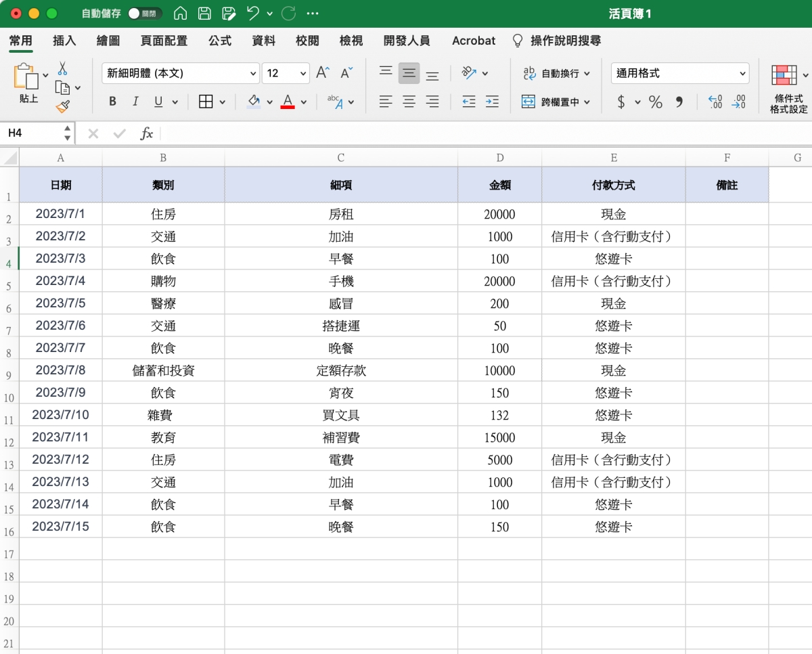Open the 公式 ribbon tab
The height and width of the screenshot is (654, 812).
pyautogui.click(x=219, y=41)
